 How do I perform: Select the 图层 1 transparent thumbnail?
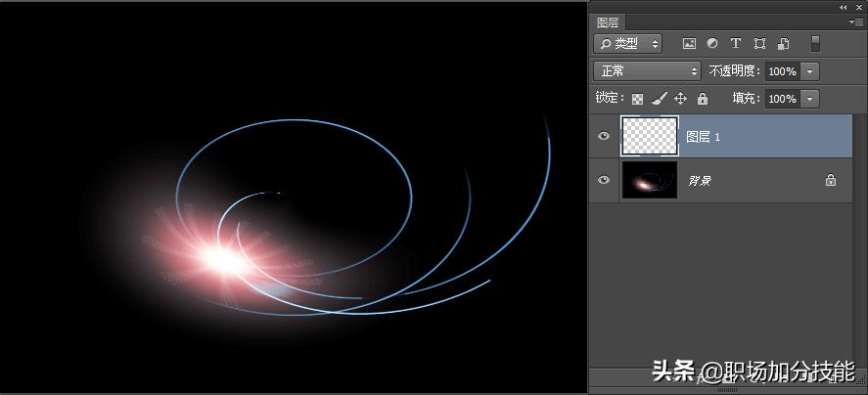650,136
